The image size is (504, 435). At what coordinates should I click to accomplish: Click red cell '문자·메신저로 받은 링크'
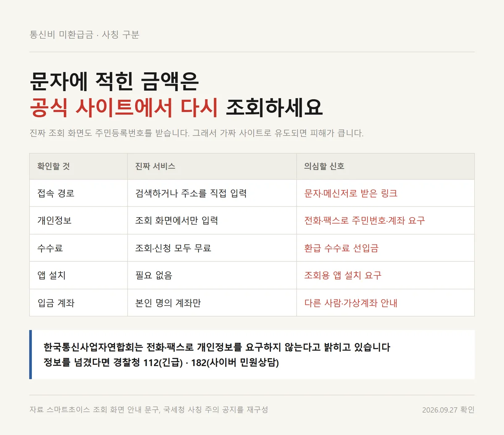351,193
